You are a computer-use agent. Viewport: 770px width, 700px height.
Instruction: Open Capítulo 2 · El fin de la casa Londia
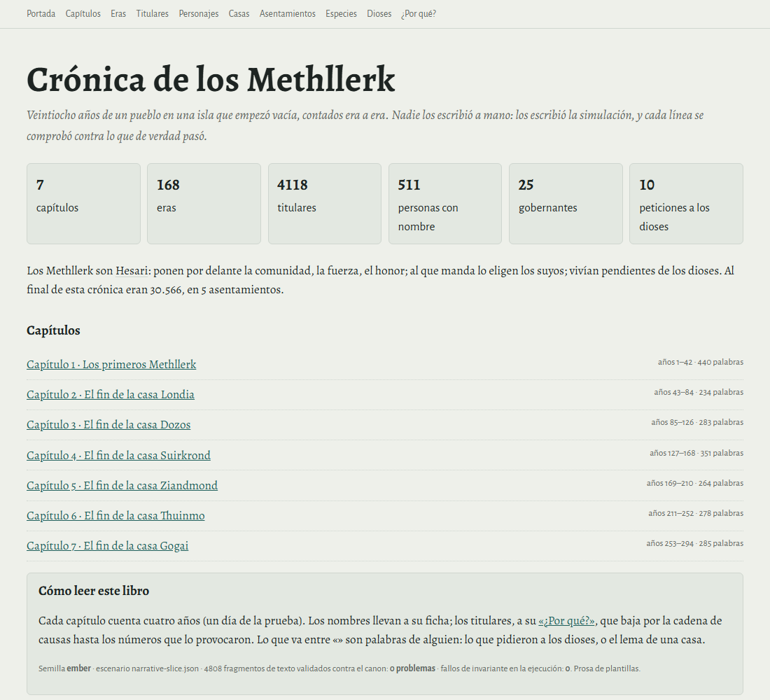point(111,395)
